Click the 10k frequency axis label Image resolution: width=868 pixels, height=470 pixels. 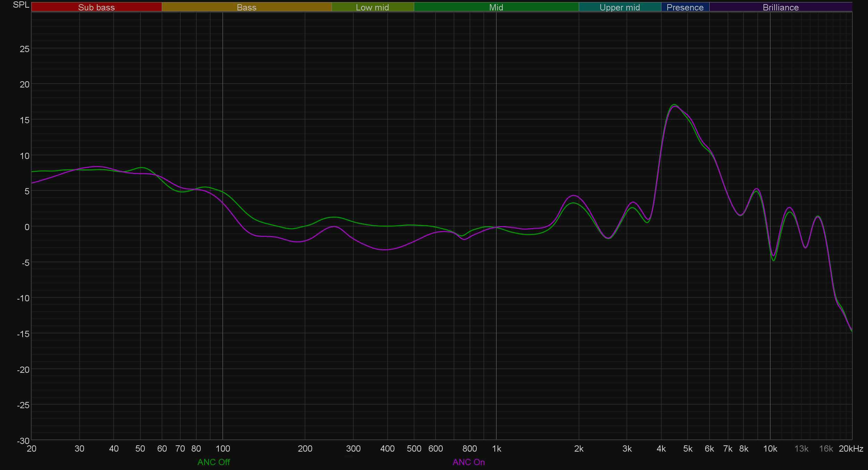[x=770, y=449]
